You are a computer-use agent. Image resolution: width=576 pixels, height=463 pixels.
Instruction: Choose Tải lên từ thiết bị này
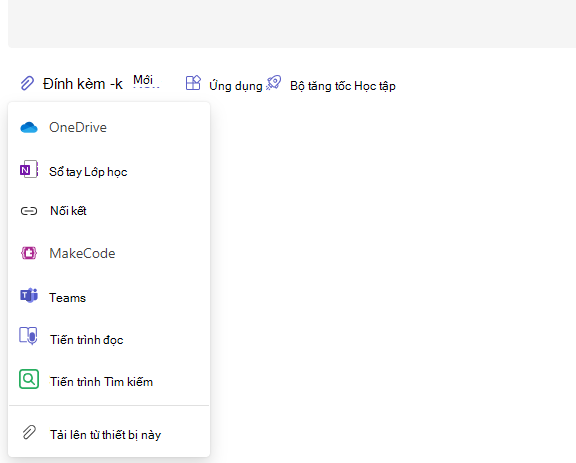click(109, 435)
